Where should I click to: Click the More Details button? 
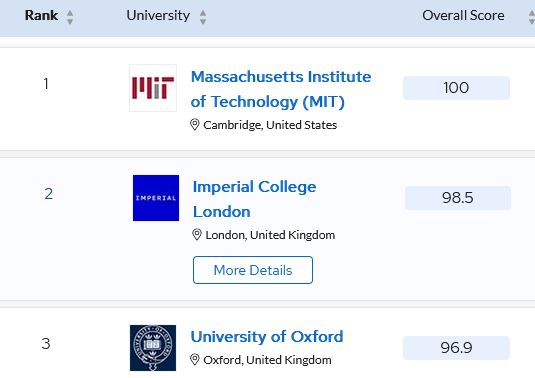pos(253,270)
